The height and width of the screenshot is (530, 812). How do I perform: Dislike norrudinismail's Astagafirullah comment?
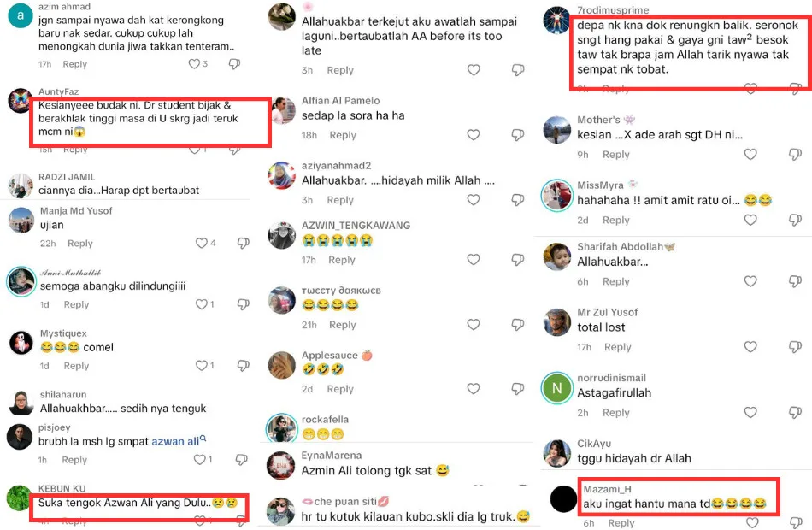click(x=796, y=412)
